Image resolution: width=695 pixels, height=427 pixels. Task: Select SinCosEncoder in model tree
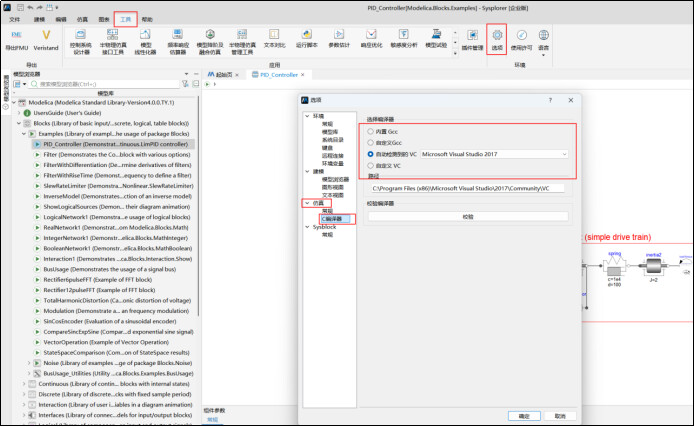pyautogui.click(x=109, y=321)
